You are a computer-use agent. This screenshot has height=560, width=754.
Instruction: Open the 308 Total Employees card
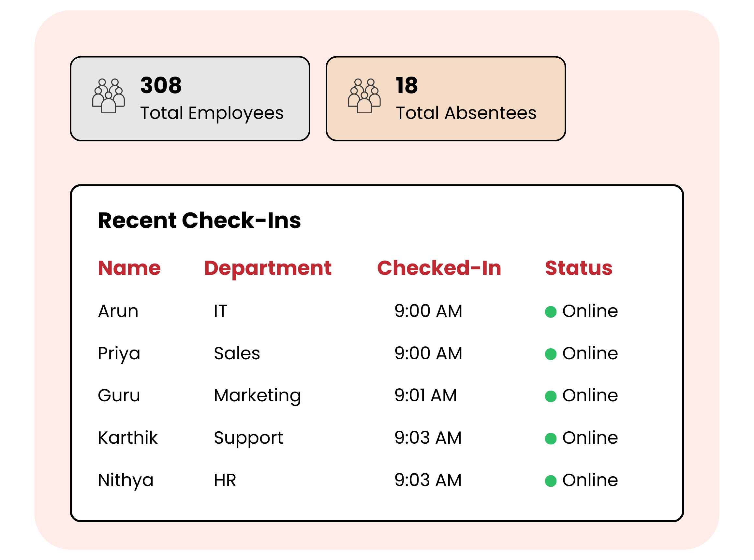tap(190, 99)
